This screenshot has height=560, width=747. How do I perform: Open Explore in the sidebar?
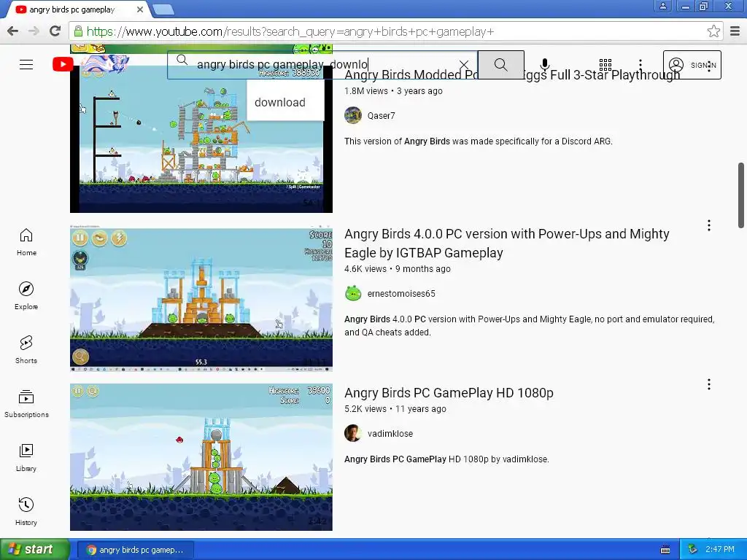tap(26, 296)
